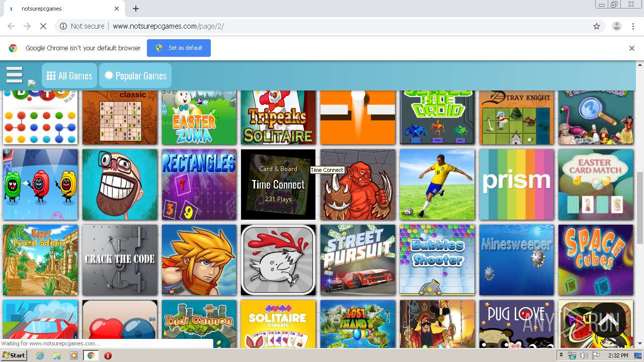Click the red shield taskbar icon

click(108, 355)
